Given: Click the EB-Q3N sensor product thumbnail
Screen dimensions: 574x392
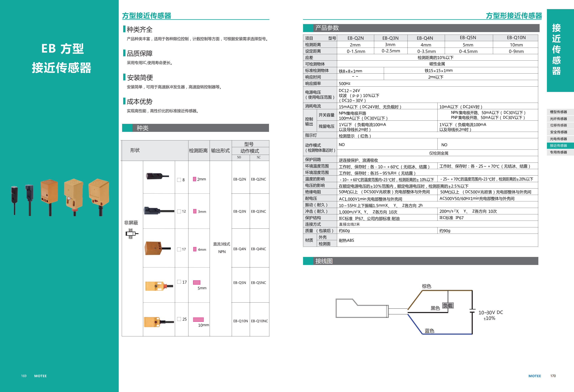Looking at the screenshot, I should (159, 211).
